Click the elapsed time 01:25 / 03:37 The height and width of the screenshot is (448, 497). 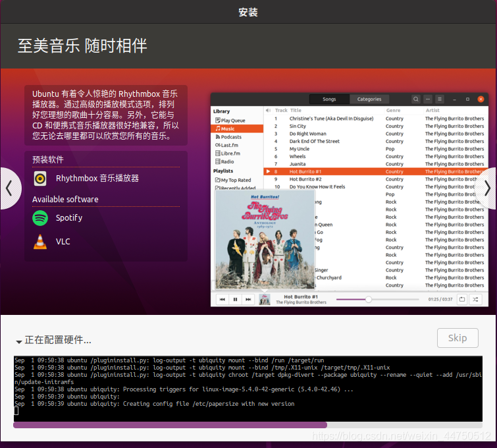coord(440,299)
